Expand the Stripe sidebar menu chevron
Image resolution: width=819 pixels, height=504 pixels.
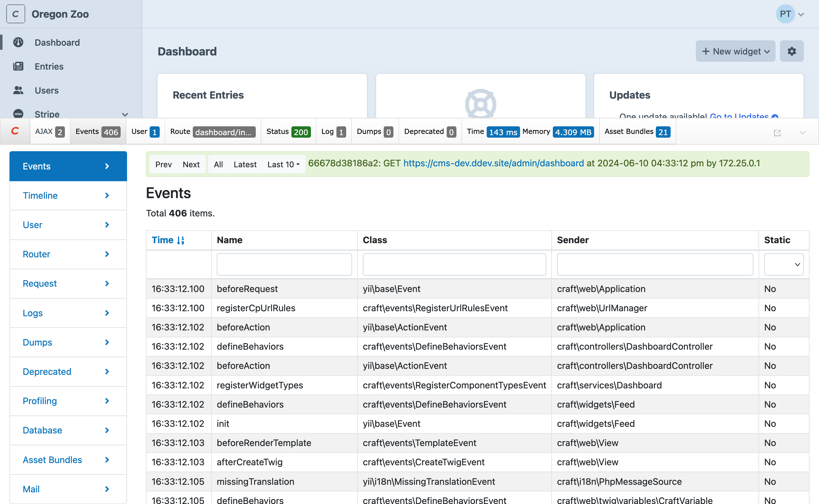(x=125, y=114)
